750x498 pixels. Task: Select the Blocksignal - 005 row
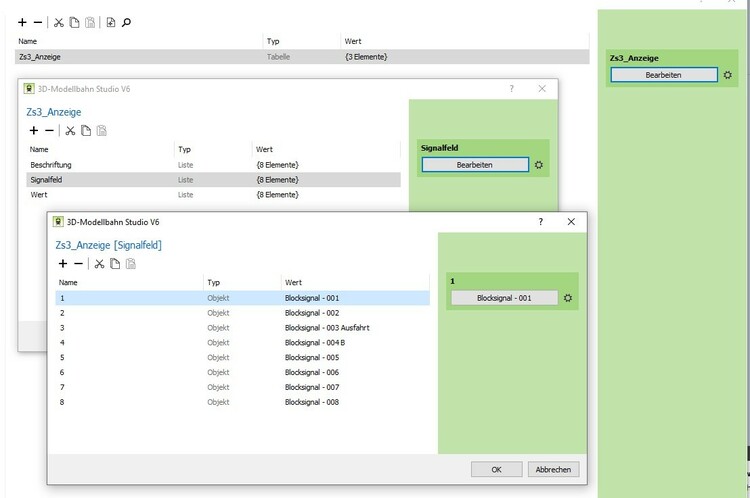[x=243, y=357]
